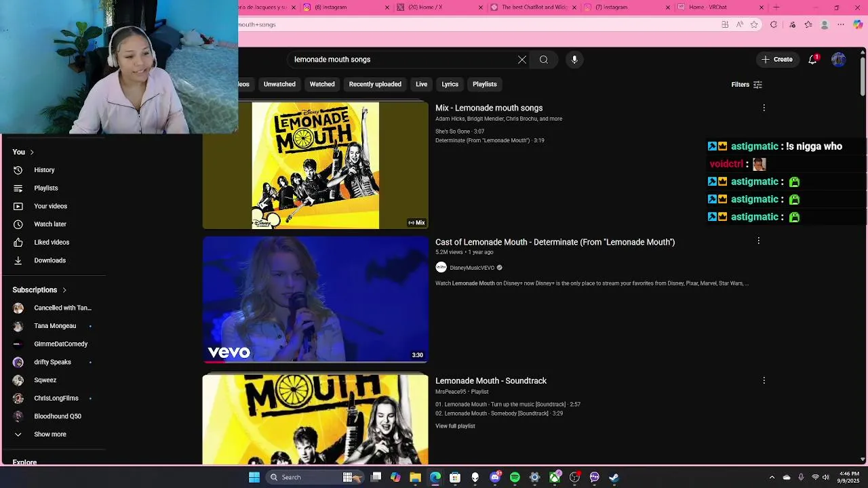Screen dimensions: 868x488
Task: Open search Filters
Action: pos(747,85)
